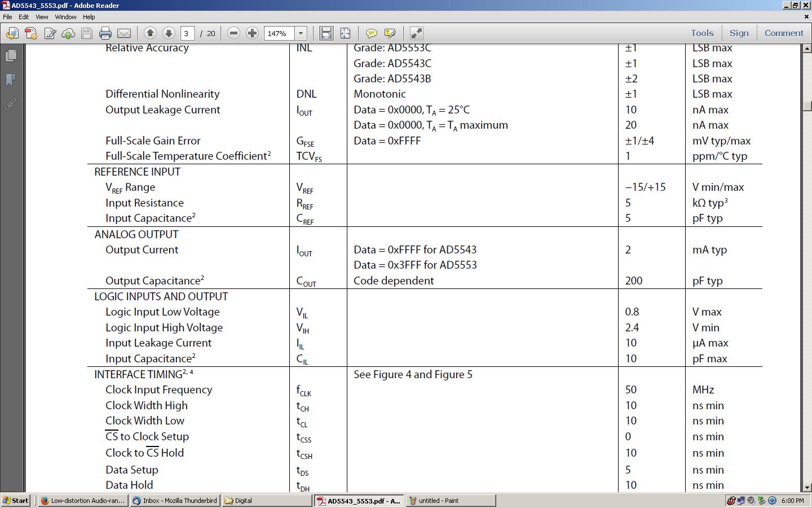Switch to Low-distortion Audio Firefox taskbar window
This screenshot has height=508, width=812.
(x=83, y=501)
